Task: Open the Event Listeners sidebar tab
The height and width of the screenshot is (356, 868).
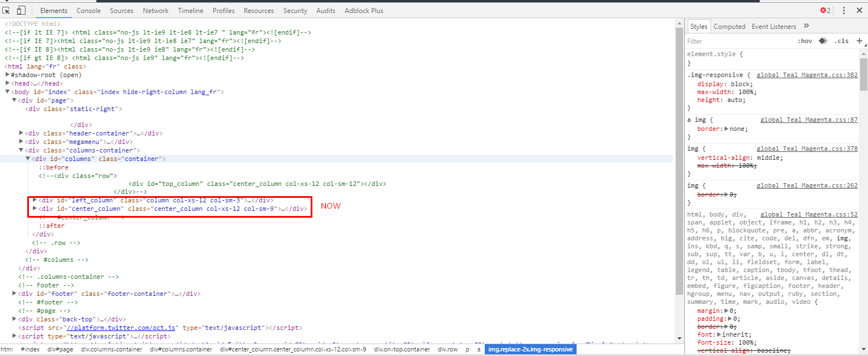Action: click(x=774, y=26)
